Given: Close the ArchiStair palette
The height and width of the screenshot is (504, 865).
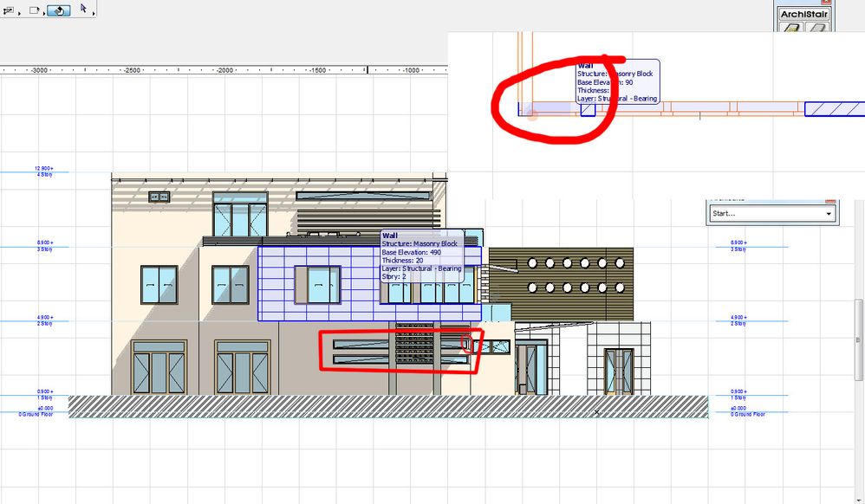Looking at the screenshot, I should tap(826, 3).
